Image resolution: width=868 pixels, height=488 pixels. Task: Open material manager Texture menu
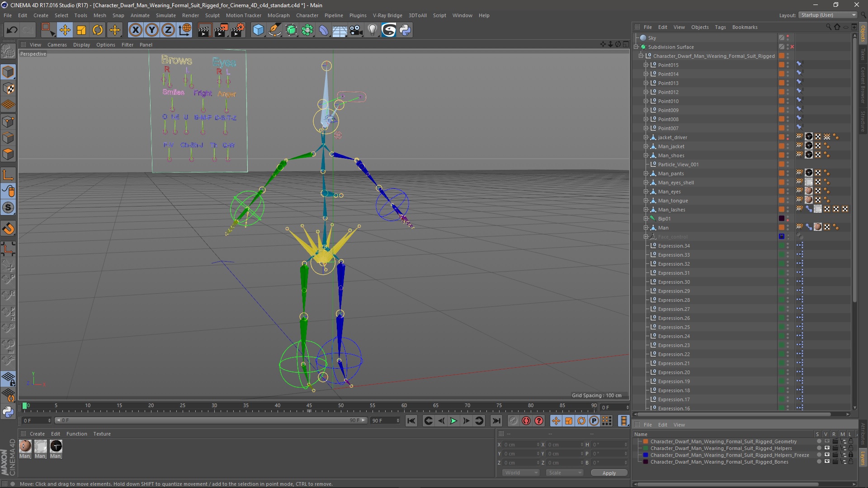[x=102, y=434]
